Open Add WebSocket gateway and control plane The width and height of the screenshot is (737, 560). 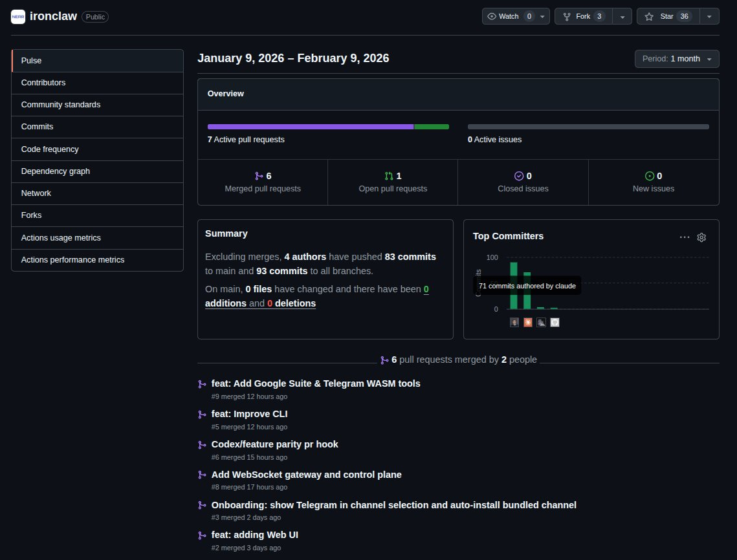point(307,475)
